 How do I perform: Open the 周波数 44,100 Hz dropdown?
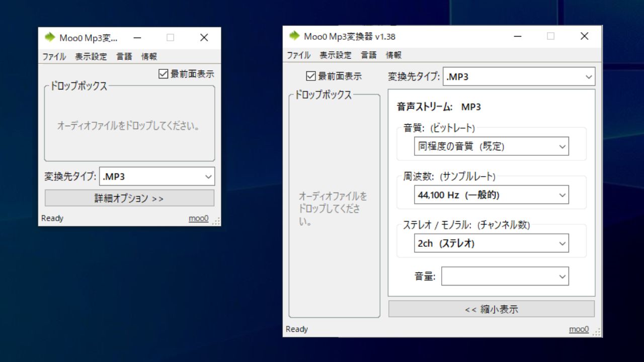tap(492, 195)
